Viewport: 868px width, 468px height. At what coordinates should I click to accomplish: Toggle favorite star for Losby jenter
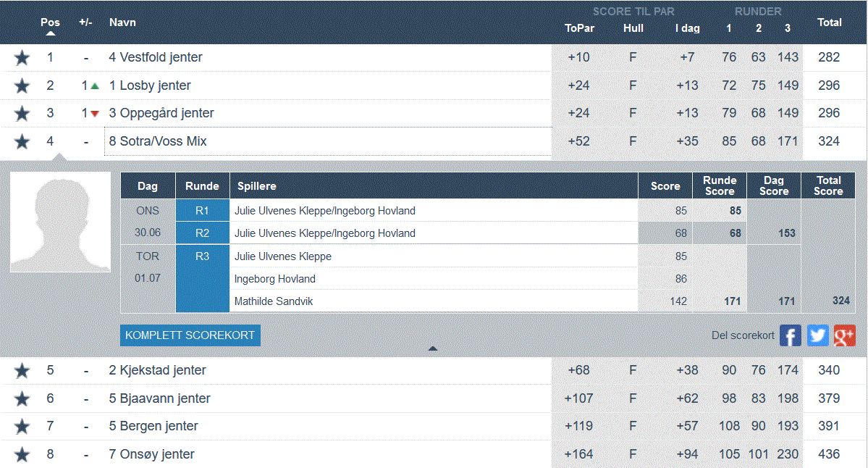coord(22,86)
